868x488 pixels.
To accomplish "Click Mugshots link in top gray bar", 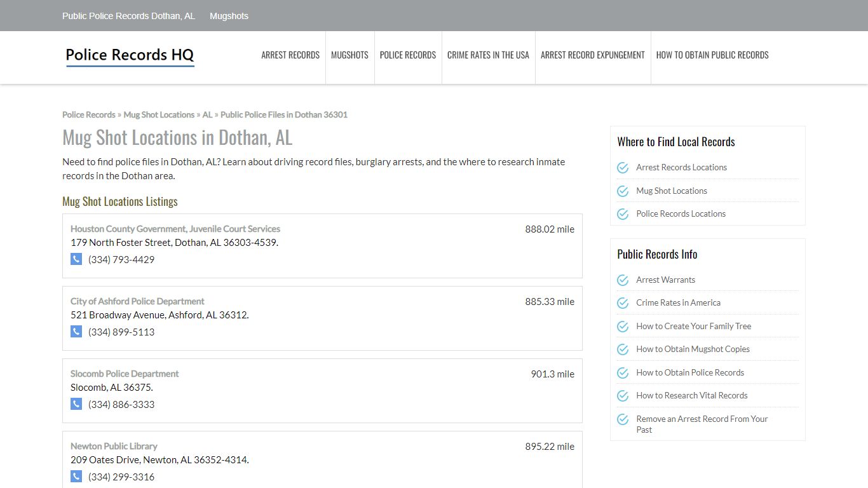I will 229,16.
